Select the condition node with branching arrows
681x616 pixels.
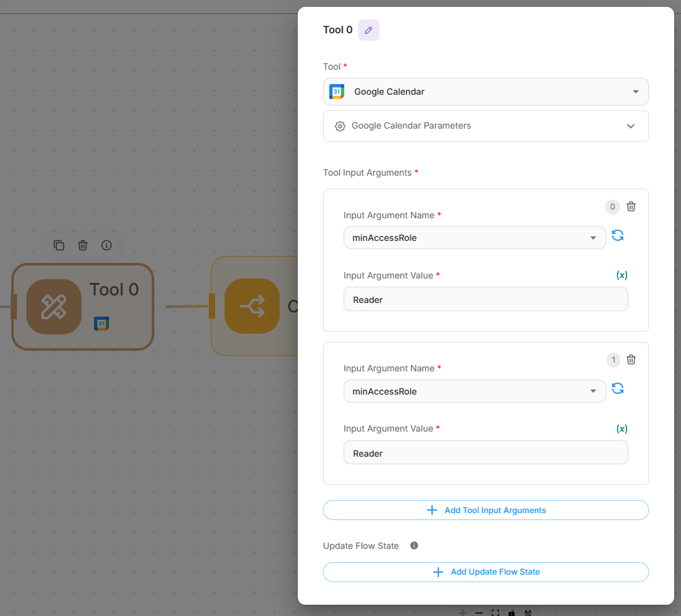point(252,306)
